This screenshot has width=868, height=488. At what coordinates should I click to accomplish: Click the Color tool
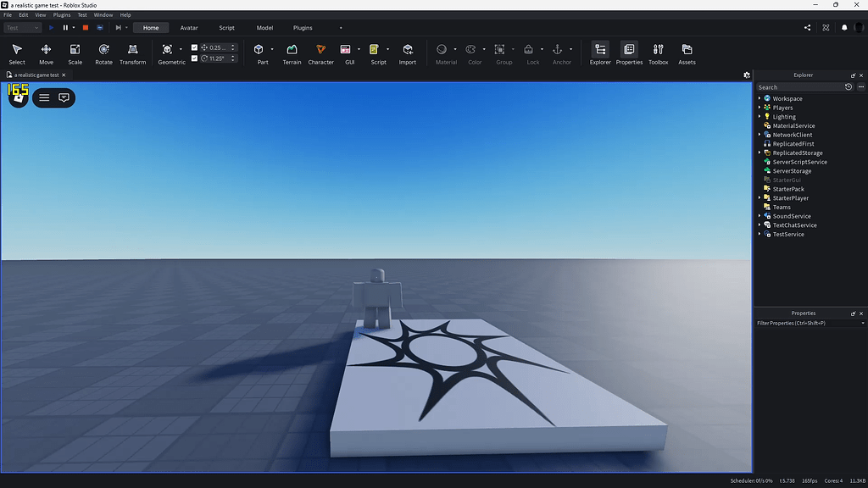[470, 49]
